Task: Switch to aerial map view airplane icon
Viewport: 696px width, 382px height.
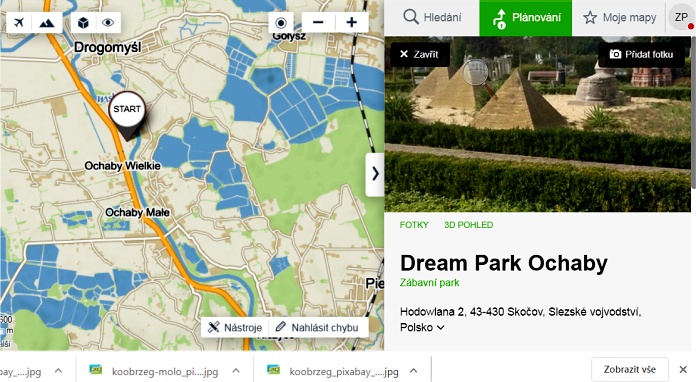Action: (x=19, y=23)
